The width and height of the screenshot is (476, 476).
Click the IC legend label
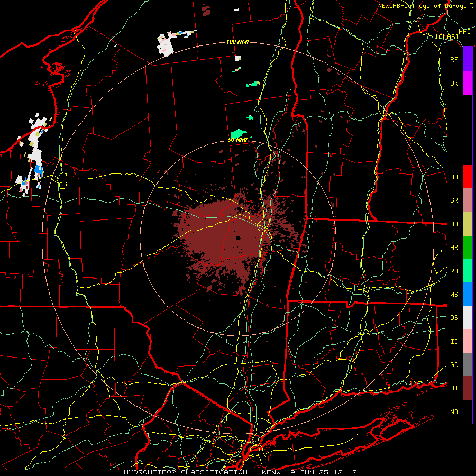[x=454, y=342]
